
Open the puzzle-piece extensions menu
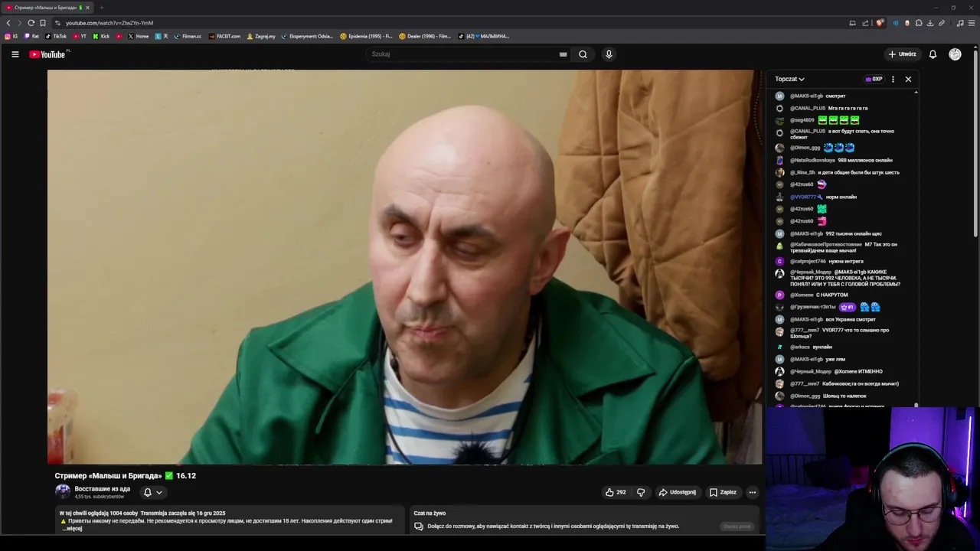(919, 23)
